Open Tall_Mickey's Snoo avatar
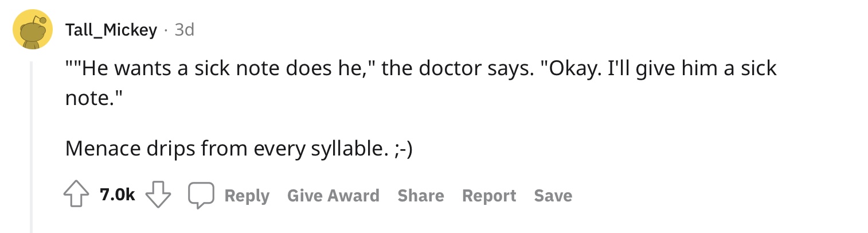The width and height of the screenshot is (868, 233). click(33, 30)
